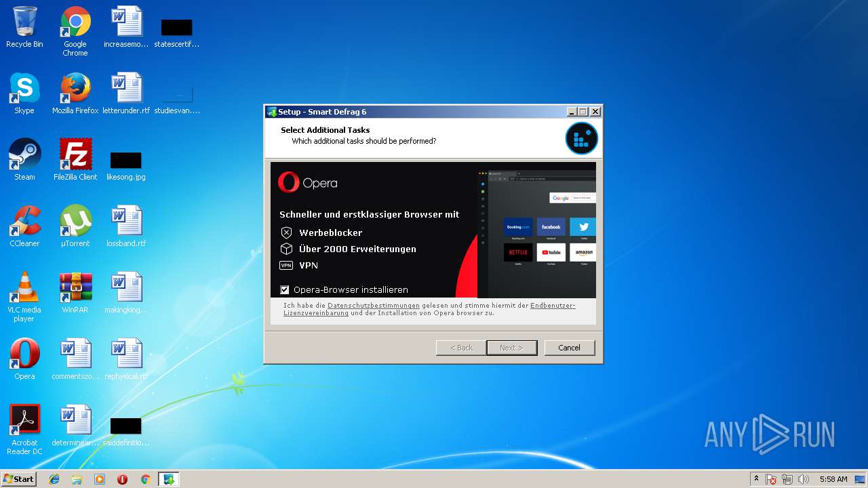Select the makingking... document icon
The image size is (868, 488).
tap(126, 293)
